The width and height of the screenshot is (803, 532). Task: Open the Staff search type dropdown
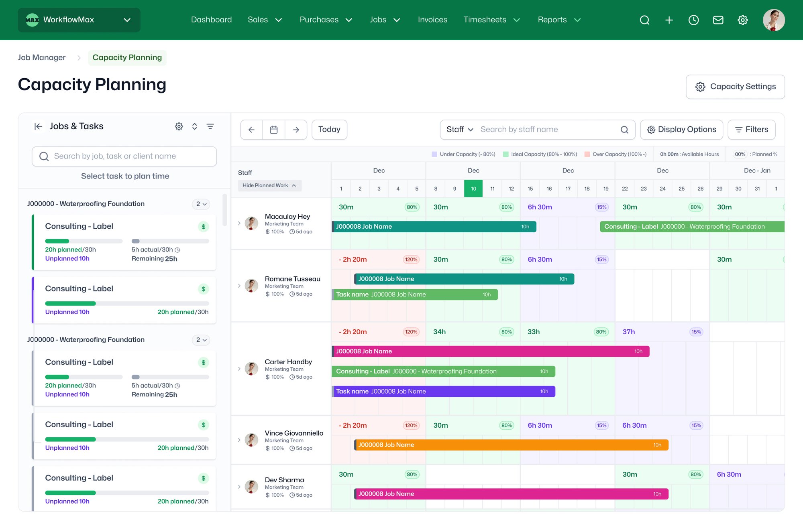click(460, 130)
